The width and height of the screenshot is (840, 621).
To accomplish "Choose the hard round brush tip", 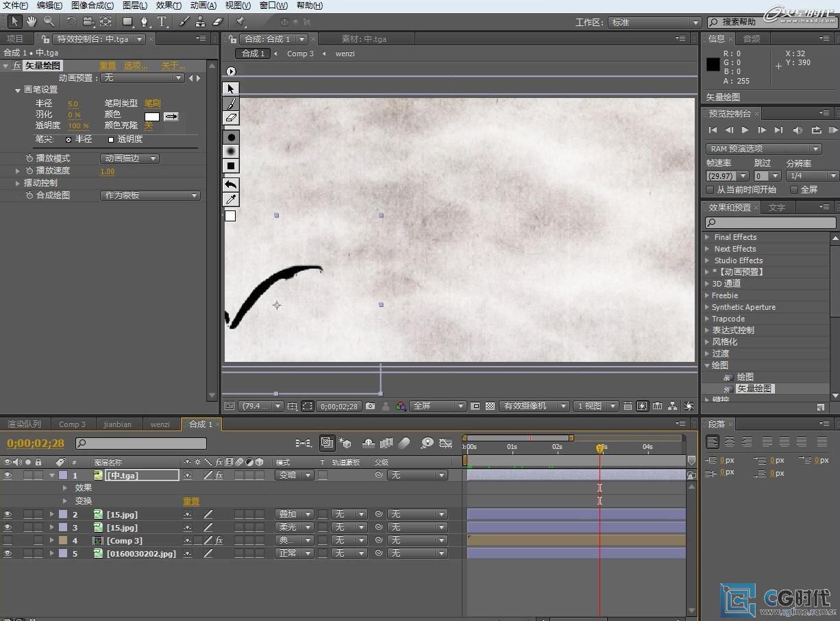I will 231,137.
